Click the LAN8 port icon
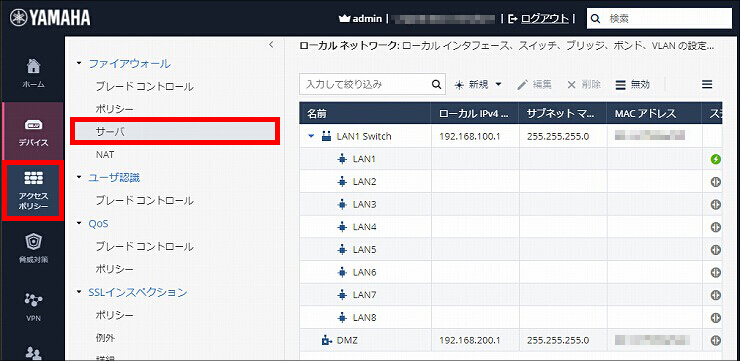This screenshot has height=361, width=740. click(343, 318)
